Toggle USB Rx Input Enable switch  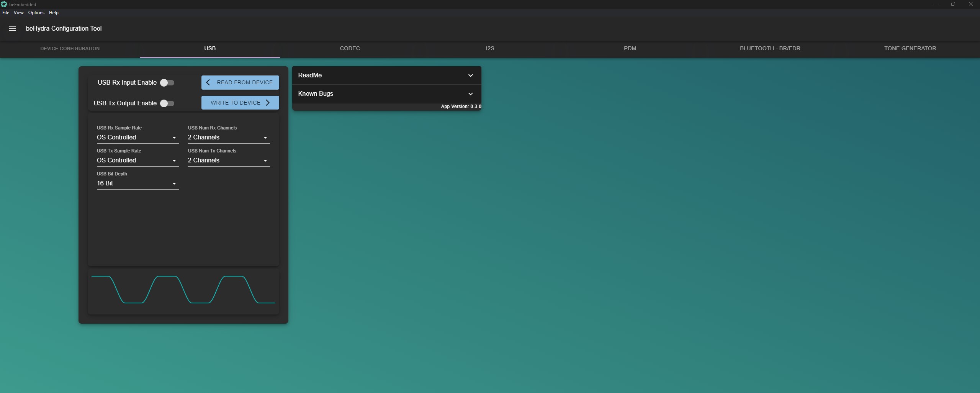tap(167, 83)
